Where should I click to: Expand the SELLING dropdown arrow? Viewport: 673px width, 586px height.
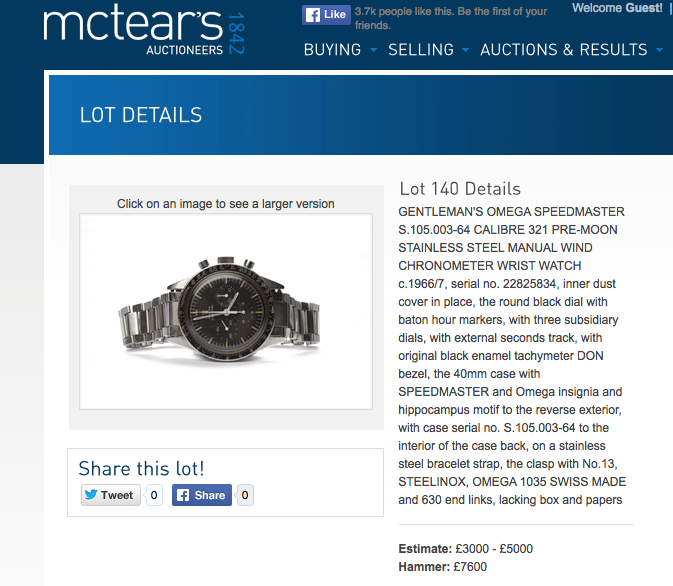coord(465,50)
